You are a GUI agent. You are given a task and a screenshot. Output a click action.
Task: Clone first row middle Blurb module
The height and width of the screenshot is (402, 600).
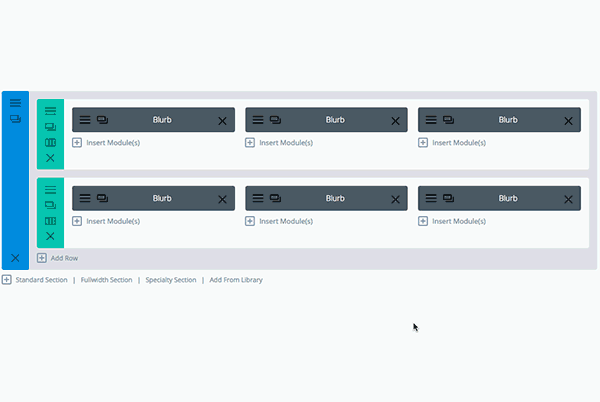coord(275,120)
